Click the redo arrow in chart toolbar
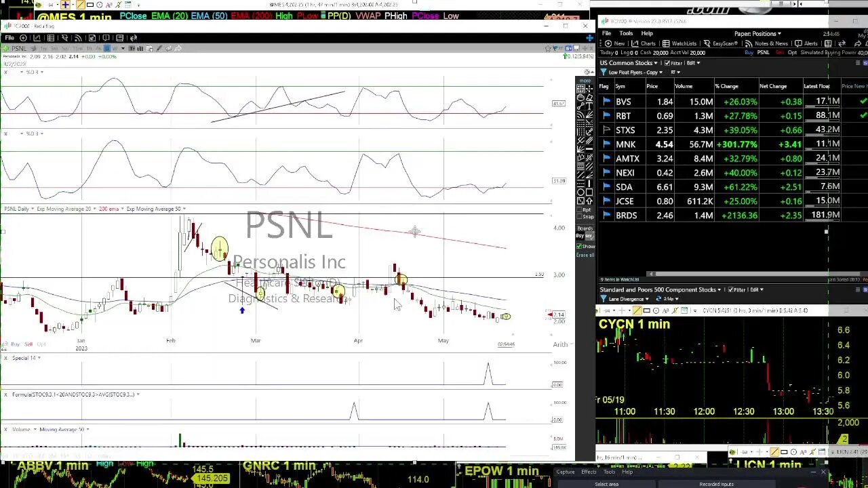Screen dimensions: 868x488 [x=178, y=49]
